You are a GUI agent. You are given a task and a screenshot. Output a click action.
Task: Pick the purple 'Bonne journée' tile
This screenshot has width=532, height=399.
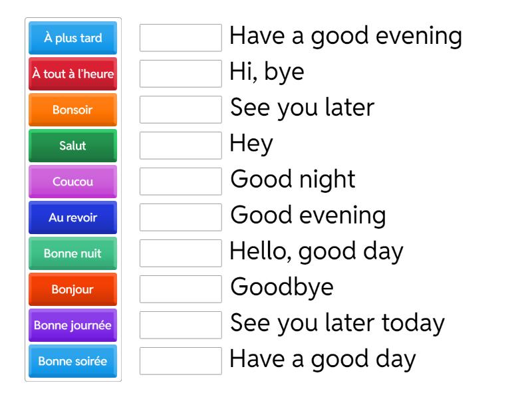pyautogui.click(x=72, y=325)
